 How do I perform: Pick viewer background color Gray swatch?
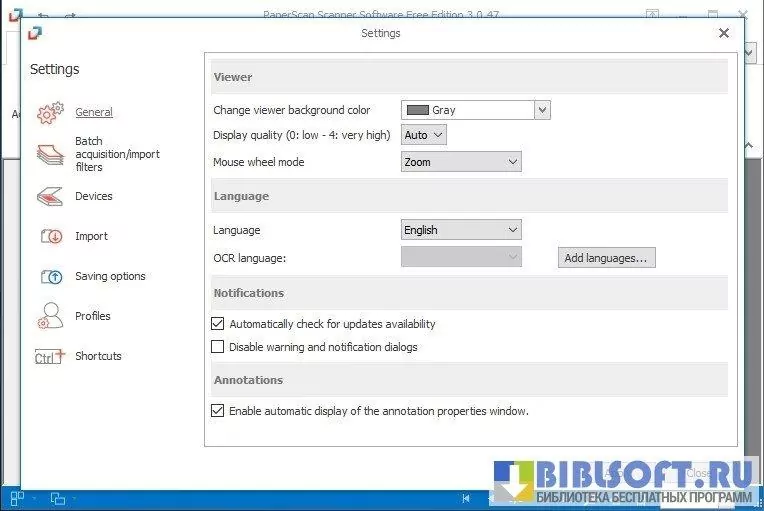[417, 110]
